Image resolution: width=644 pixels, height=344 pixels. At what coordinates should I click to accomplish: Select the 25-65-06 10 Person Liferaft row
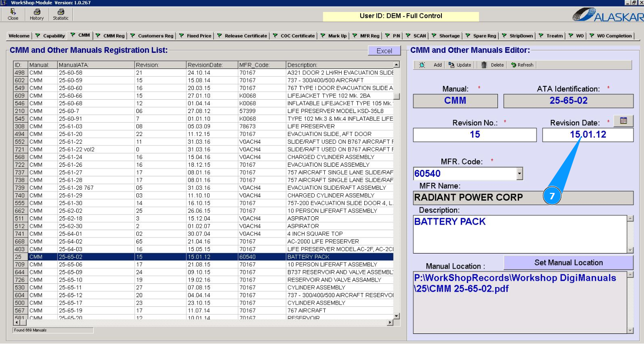[202, 265]
